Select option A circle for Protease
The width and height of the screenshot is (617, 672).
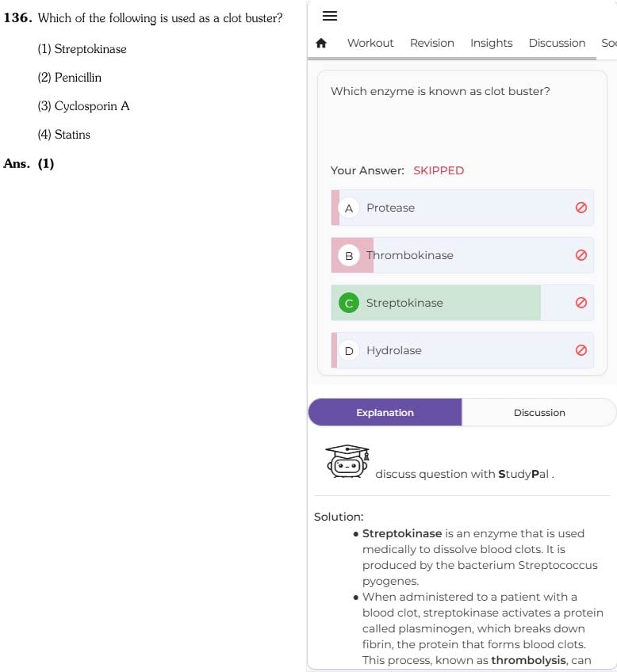(x=349, y=208)
